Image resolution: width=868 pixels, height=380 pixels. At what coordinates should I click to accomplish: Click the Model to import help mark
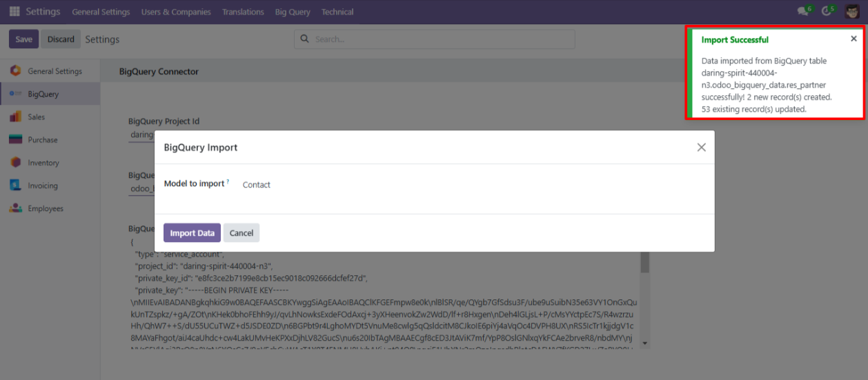pyautogui.click(x=228, y=181)
